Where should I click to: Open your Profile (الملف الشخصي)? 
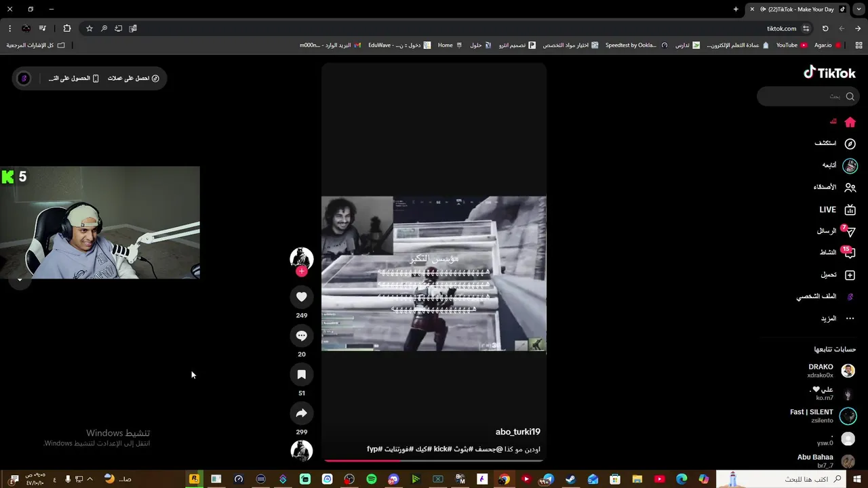(x=825, y=297)
